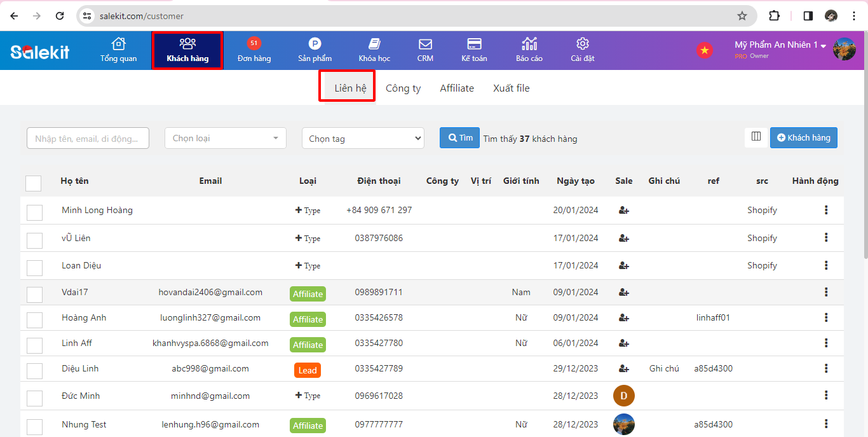Click the name, email search input field
The width and height of the screenshot is (868, 437).
point(88,138)
